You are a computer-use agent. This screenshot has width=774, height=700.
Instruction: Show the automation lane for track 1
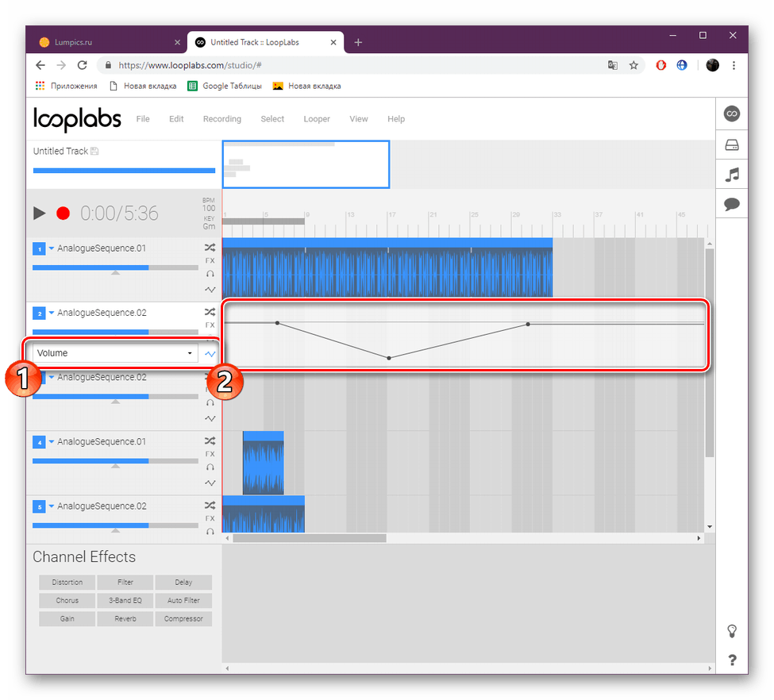210,289
